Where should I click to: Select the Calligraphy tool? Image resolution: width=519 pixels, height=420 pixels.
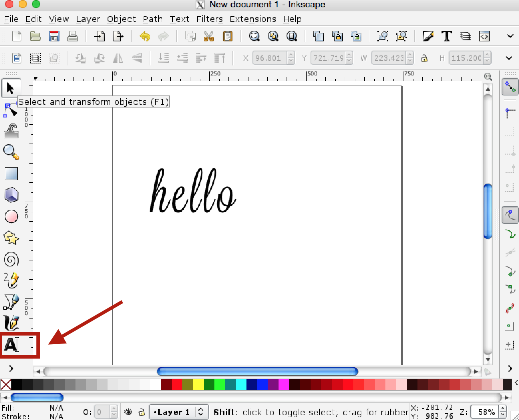11,323
